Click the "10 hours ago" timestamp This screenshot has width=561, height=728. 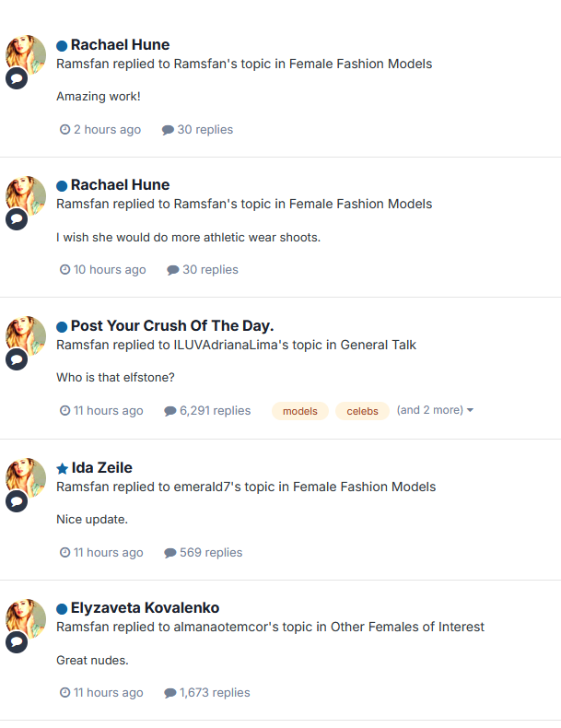click(x=110, y=270)
